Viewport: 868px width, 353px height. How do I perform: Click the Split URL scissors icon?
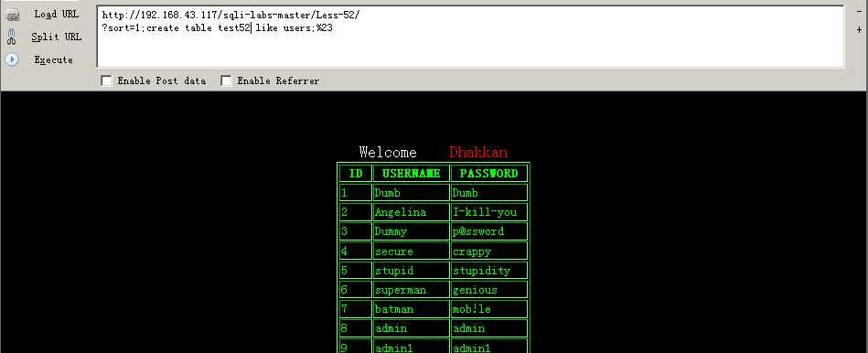(x=12, y=37)
